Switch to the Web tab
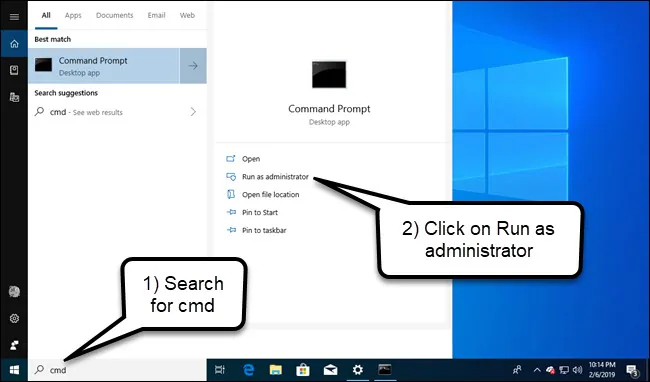This screenshot has height=382, width=650. point(187,15)
